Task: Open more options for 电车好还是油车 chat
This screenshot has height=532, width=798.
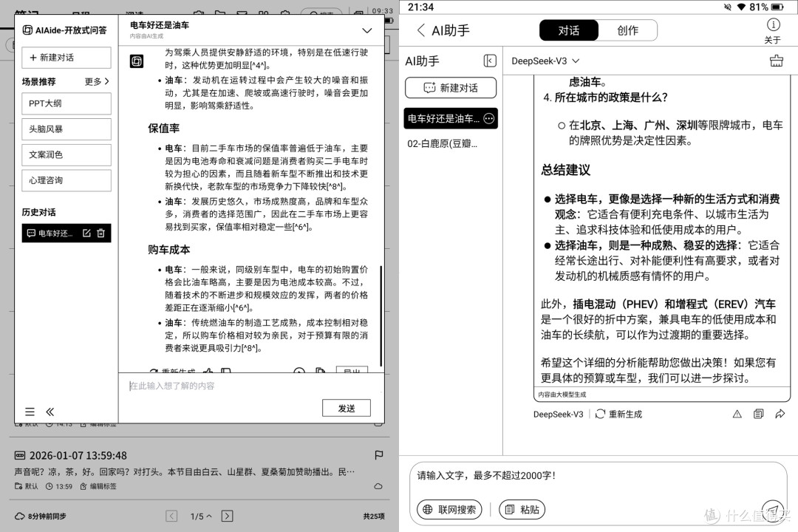Action: click(488, 119)
